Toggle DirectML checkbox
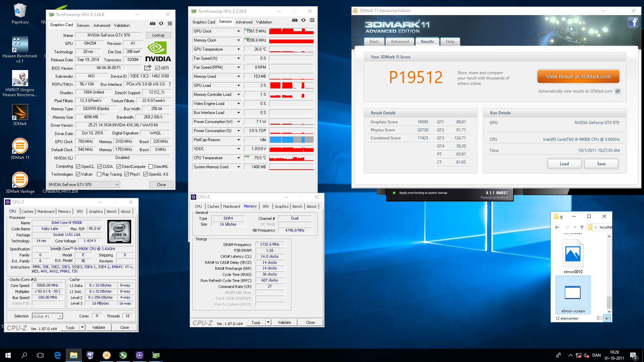 tap(151, 166)
